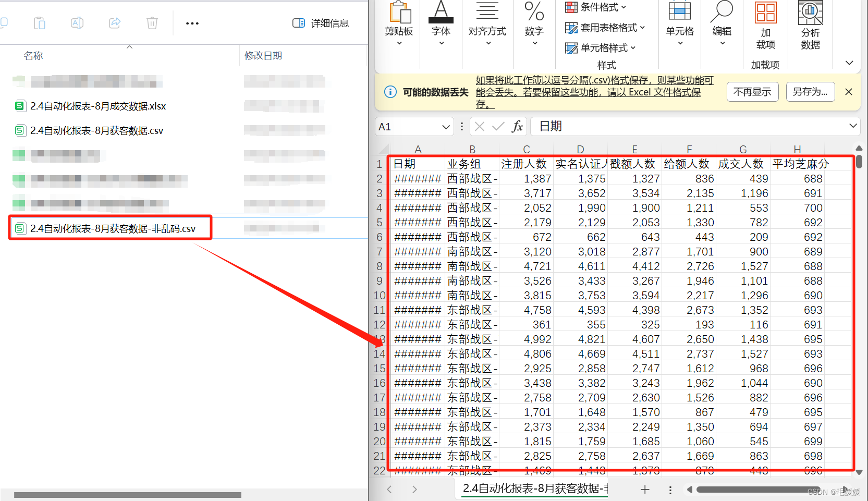Open the 数字 number format group
The width and height of the screenshot is (868, 501).
click(534, 23)
